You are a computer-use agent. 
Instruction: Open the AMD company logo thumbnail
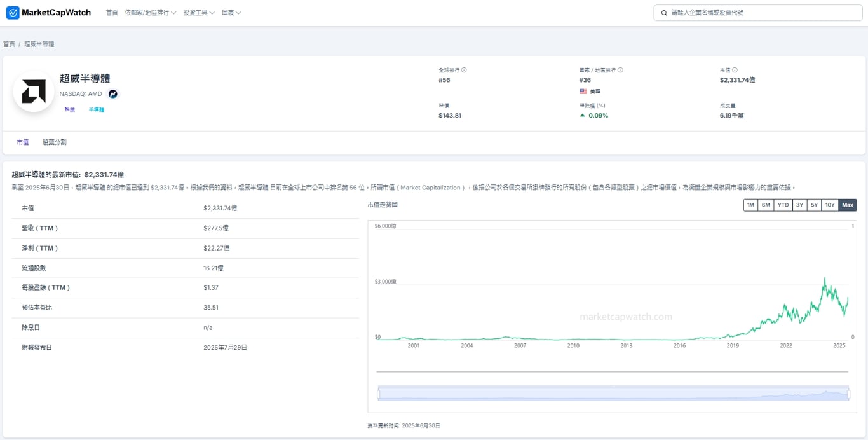pyautogui.click(x=34, y=92)
